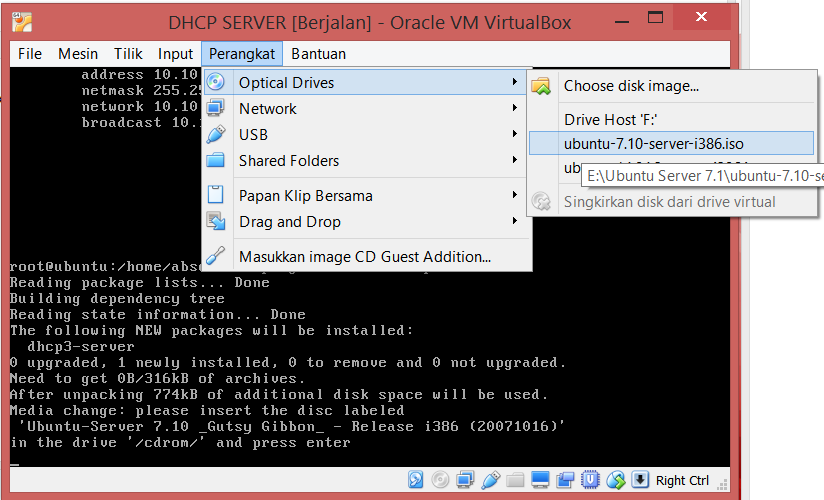824x500 pixels.
Task: Click the Optical Drives disc icon in menu
Action: click(x=215, y=82)
